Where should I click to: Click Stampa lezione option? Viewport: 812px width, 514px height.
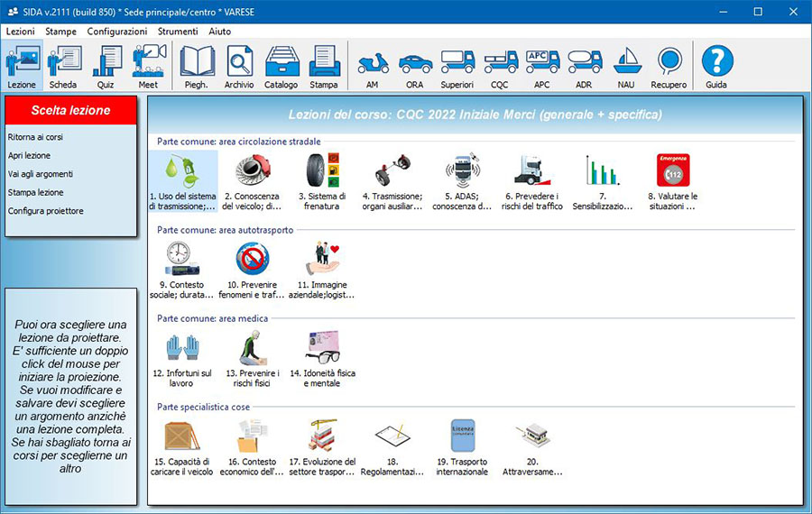[x=35, y=192]
